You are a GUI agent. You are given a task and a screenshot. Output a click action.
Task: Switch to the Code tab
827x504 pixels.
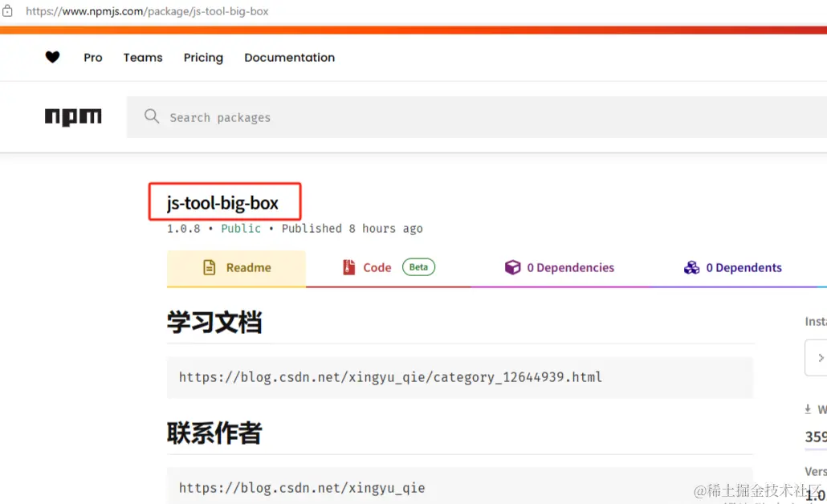(389, 268)
